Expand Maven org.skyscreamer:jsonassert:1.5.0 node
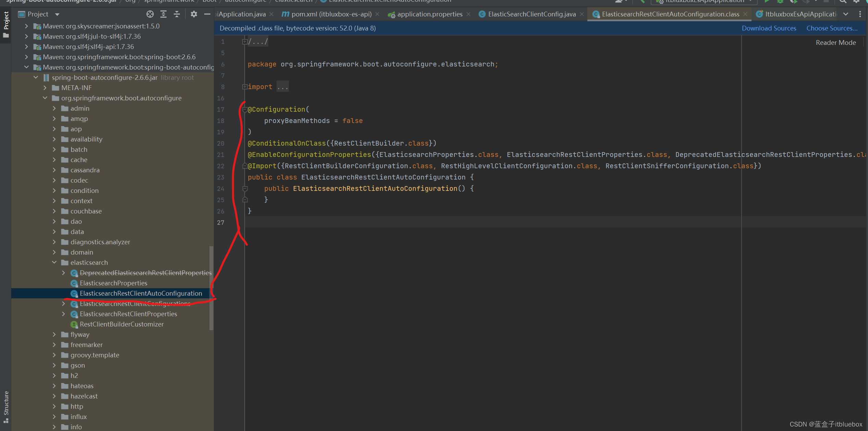The height and width of the screenshot is (431, 868). (x=26, y=26)
